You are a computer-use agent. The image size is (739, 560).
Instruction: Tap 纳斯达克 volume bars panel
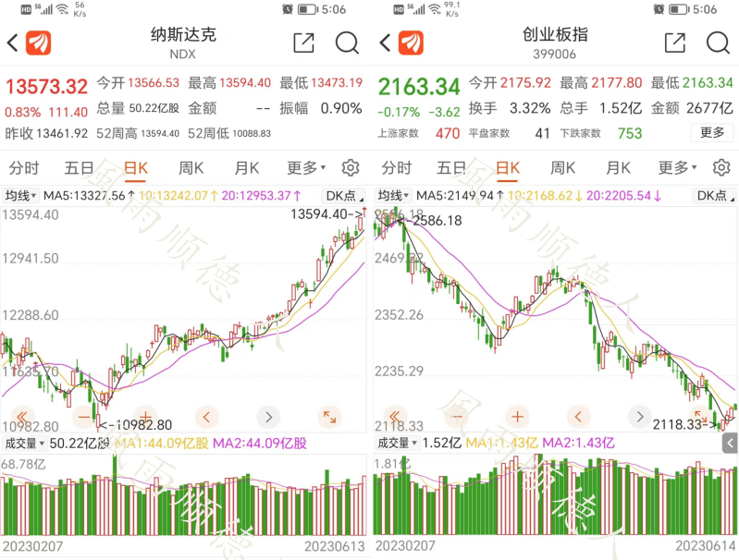(183, 494)
